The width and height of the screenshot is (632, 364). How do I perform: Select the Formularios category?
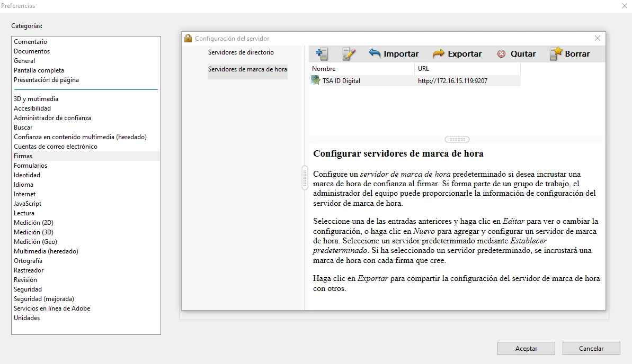click(x=31, y=166)
